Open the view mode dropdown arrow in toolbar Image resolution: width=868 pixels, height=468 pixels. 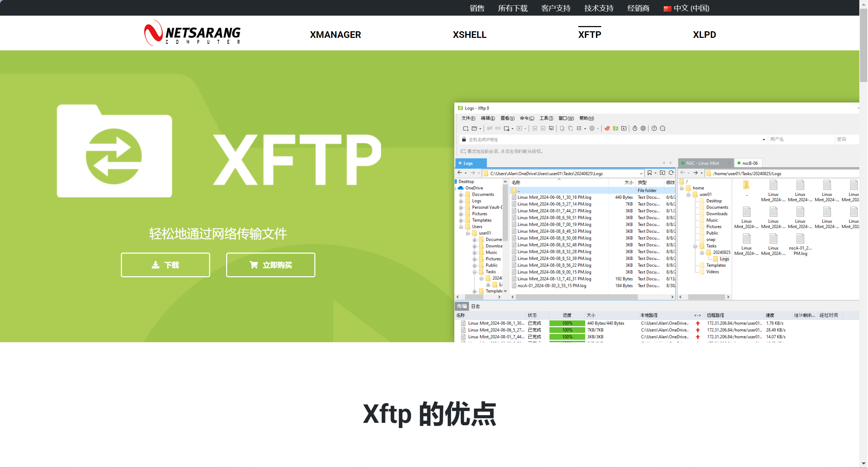pyautogui.click(x=585, y=129)
